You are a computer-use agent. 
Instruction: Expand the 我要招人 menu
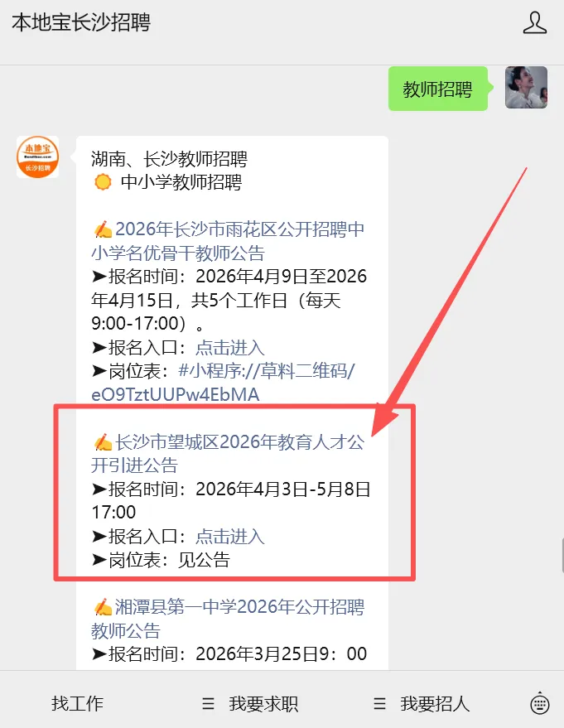(435, 704)
